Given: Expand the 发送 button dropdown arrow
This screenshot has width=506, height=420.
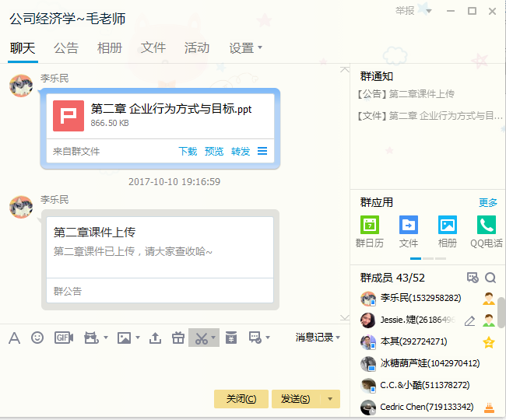Looking at the screenshot, I should [330, 399].
